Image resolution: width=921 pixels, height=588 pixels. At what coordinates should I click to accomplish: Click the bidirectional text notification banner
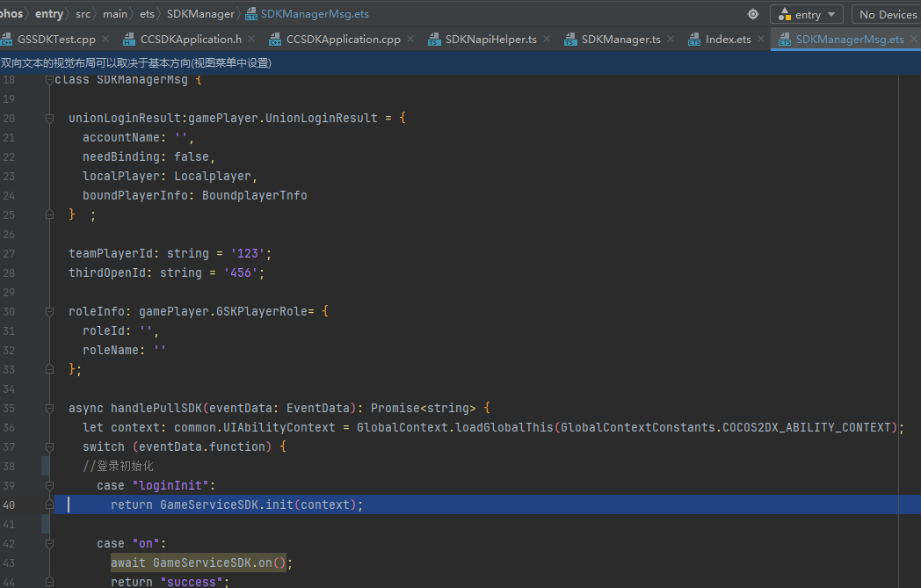(460, 63)
